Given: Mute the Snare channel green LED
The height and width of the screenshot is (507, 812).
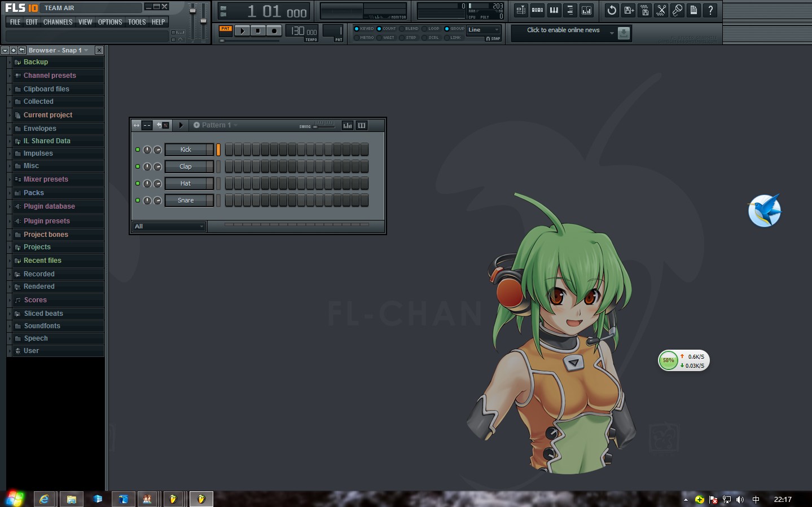Looking at the screenshot, I should [x=138, y=200].
